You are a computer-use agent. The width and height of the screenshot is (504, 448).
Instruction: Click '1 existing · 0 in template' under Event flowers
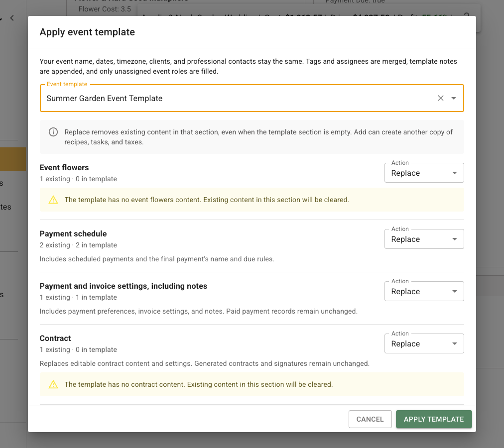tap(78, 179)
